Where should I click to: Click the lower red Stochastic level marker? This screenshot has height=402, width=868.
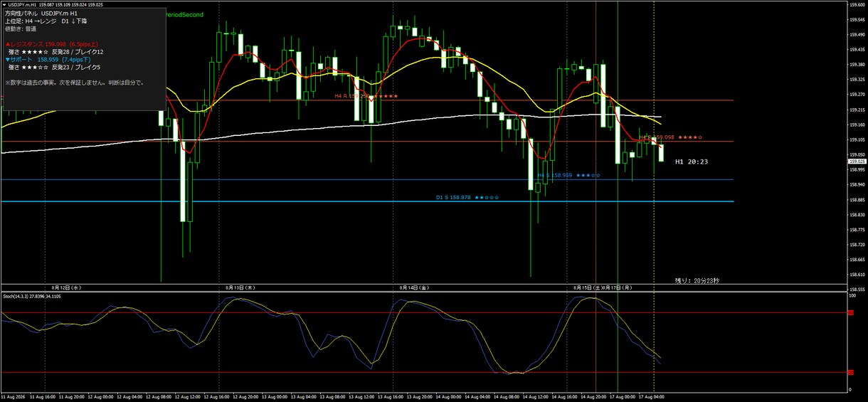[850, 372]
